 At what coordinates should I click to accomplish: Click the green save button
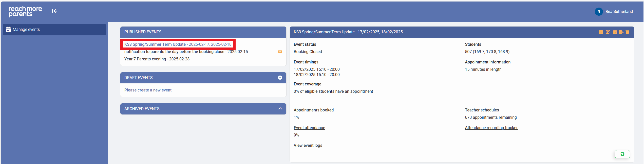tap(622, 154)
